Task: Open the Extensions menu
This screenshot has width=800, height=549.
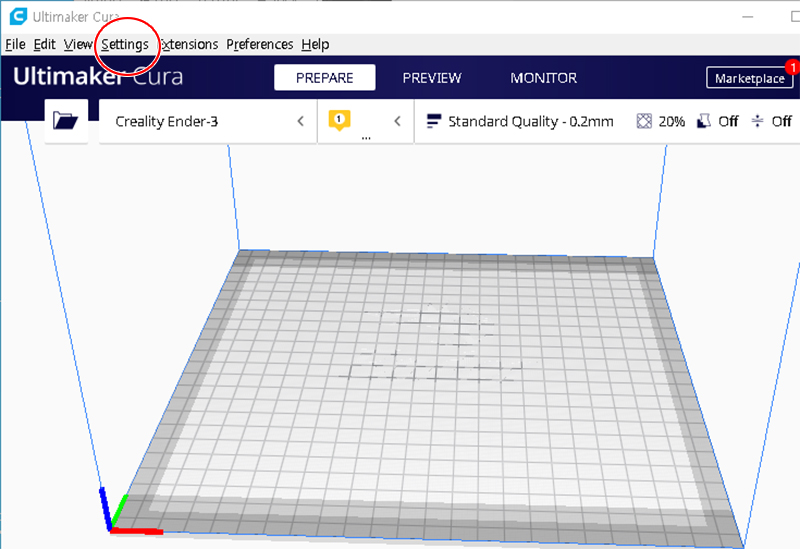Action: 189,44
